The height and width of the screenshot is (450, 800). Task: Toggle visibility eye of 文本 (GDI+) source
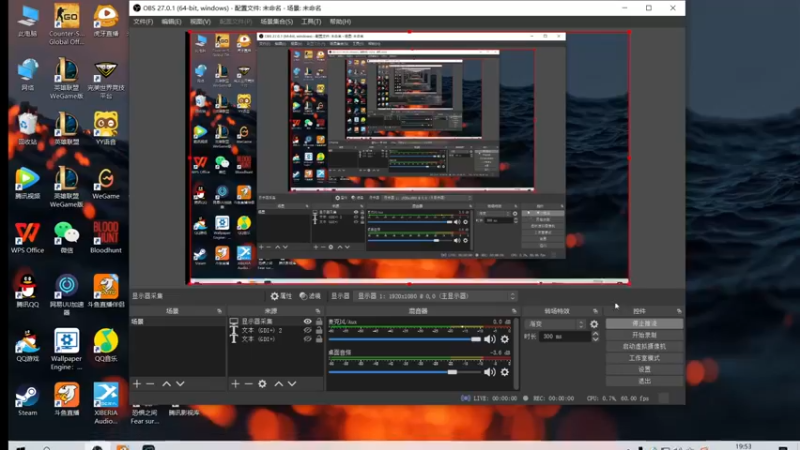pos(308,339)
